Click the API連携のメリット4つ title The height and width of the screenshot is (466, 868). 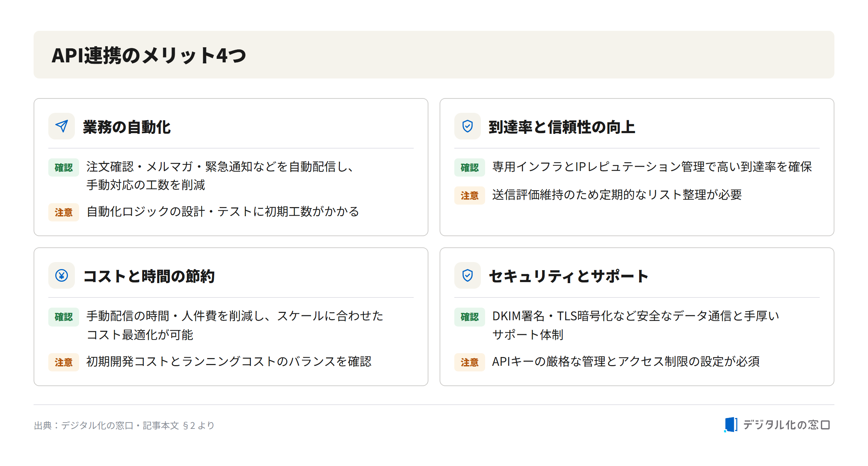[149, 55]
